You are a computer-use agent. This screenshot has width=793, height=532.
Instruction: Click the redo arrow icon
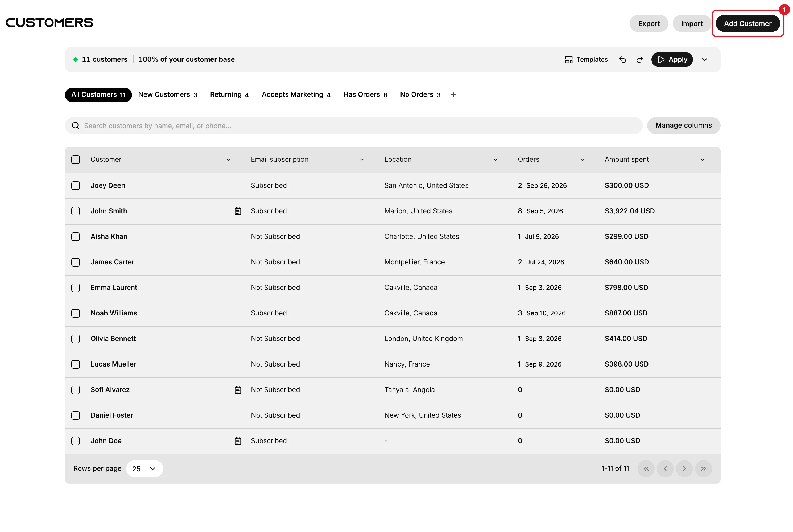click(639, 60)
